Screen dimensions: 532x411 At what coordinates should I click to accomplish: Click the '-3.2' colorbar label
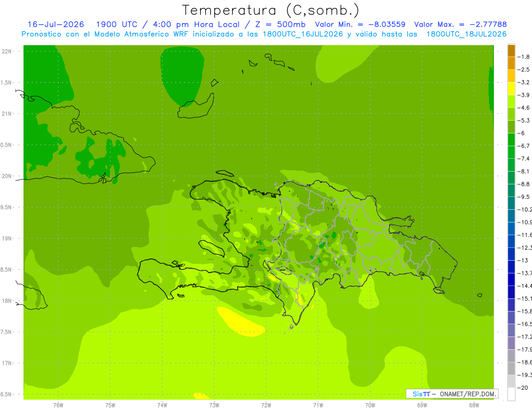[524, 82]
